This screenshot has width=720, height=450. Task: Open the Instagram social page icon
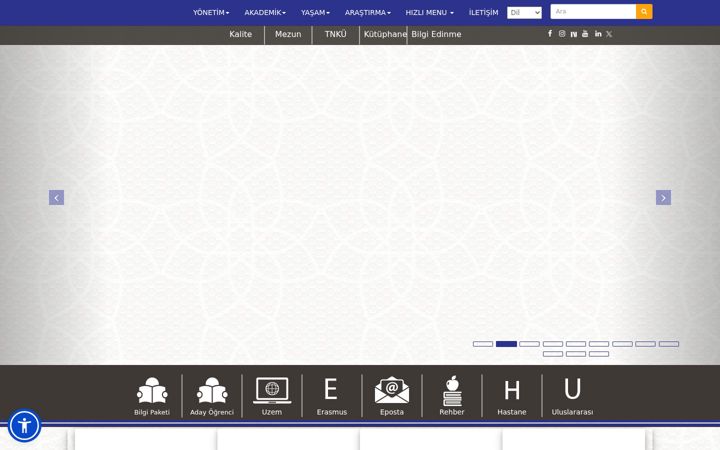pyautogui.click(x=562, y=34)
